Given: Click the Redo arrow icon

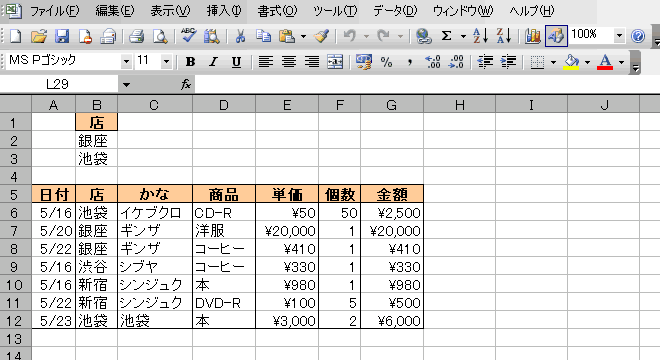Looking at the screenshot, I should [383, 36].
